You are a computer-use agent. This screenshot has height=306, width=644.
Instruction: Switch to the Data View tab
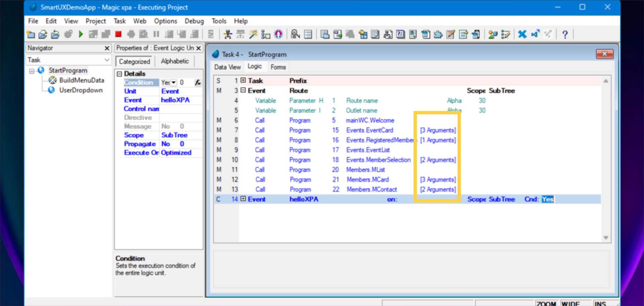tap(227, 67)
